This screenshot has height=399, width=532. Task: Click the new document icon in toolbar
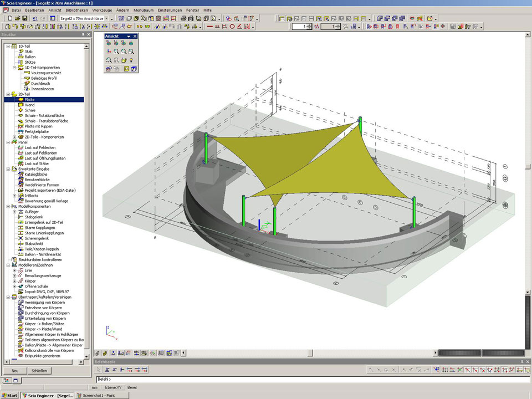point(10,18)
